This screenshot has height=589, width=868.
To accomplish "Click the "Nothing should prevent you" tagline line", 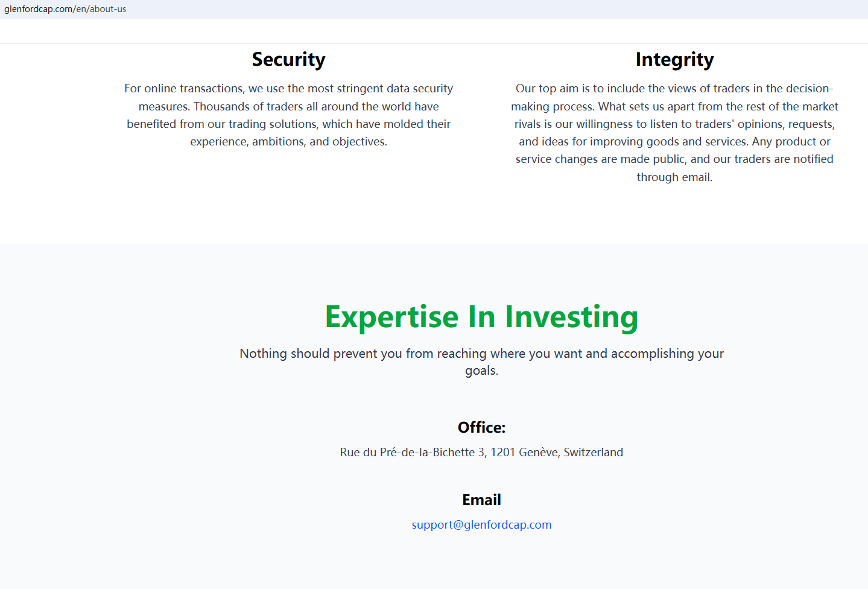I will 481,354.
